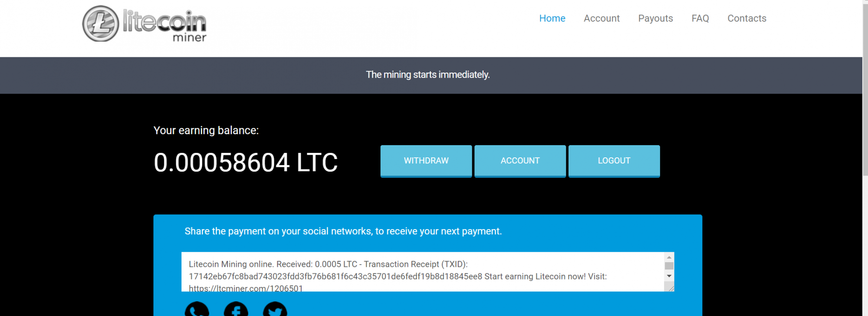Share on Facebook using its icon
The image size is (868, 316).
[x=236, y=309]
